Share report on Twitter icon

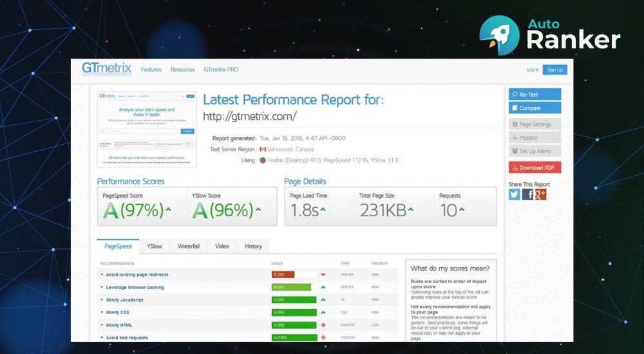(x=514, y=194)
